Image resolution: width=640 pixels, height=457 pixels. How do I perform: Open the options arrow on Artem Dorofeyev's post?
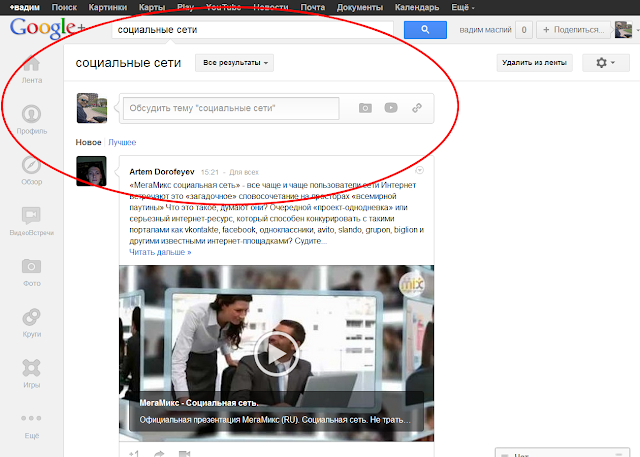point(419,170)
